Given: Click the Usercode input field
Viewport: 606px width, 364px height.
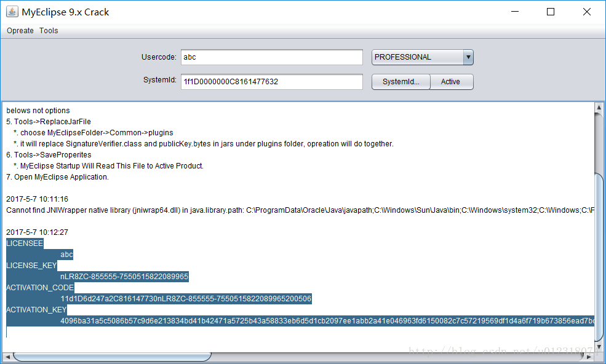Looking at the screenshot, I should (272, 57).
